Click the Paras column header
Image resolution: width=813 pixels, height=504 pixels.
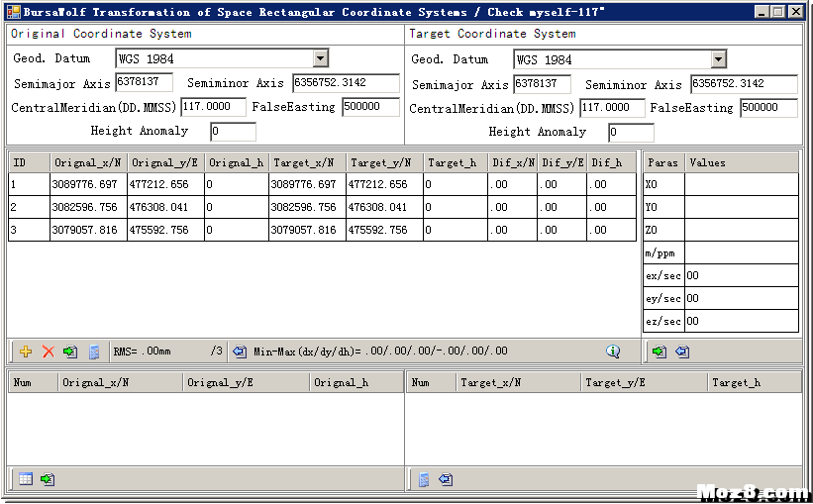(x=664, y=162)
